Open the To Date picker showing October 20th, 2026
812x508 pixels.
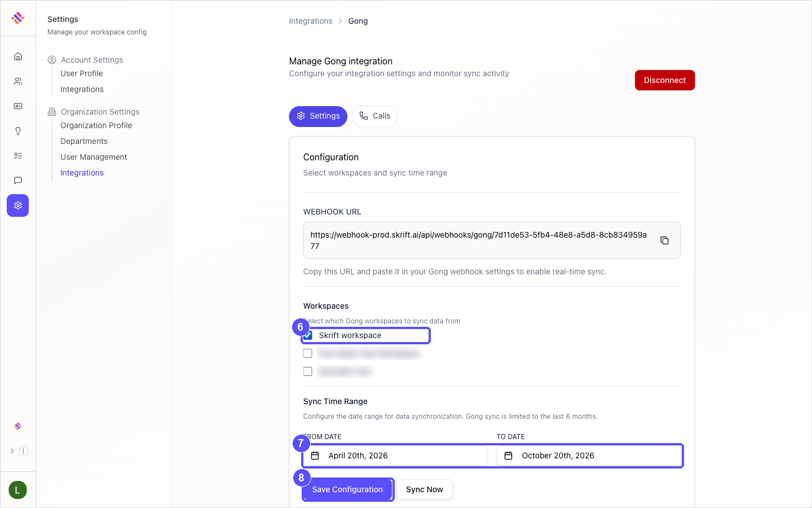(x=589, y=456)
